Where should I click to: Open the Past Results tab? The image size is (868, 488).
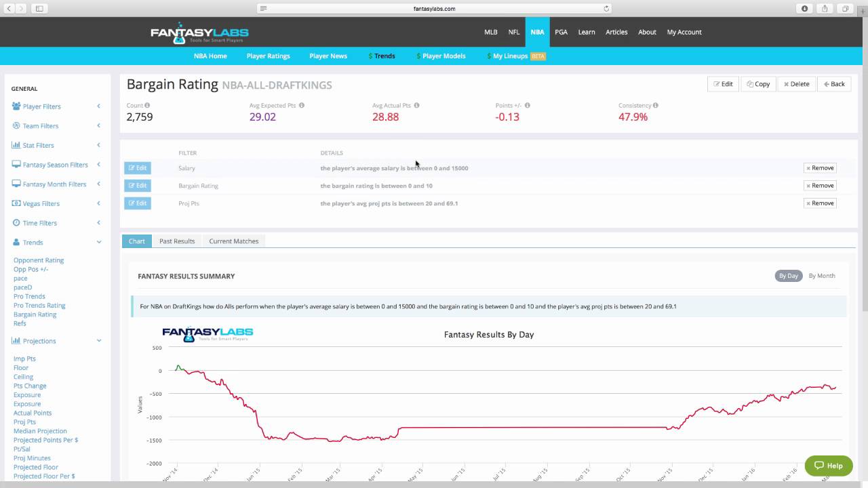tap(177, 241)
